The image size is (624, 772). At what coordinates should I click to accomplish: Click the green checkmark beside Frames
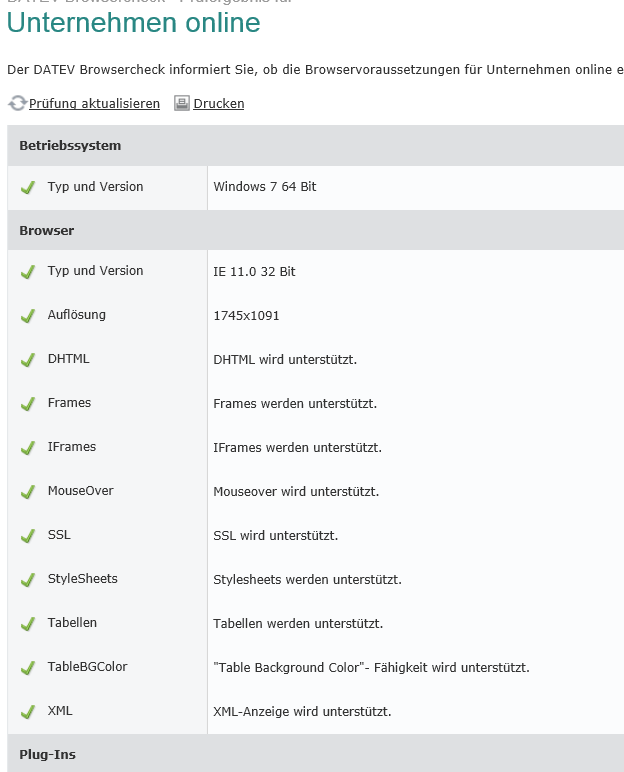click(28, 404)
